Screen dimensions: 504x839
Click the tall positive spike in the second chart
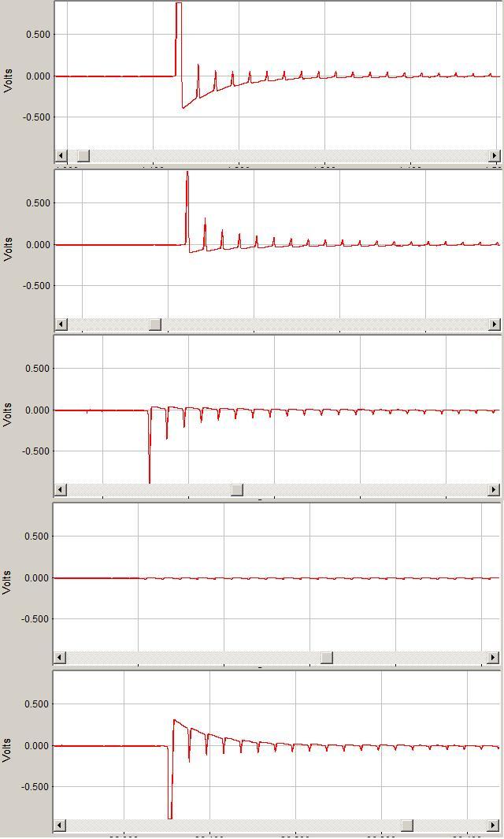[x=187, y=209]
